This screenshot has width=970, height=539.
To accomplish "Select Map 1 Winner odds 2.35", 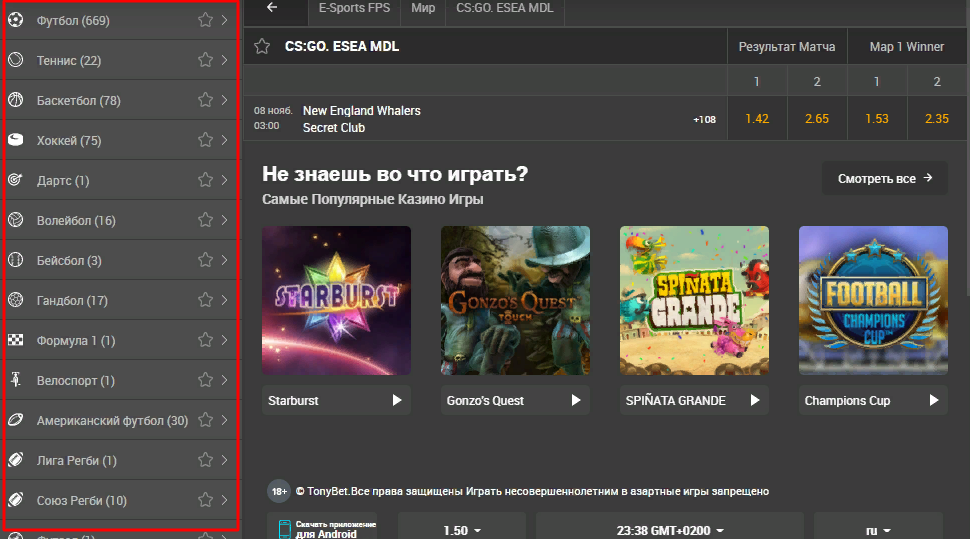I will pos(937,119).
